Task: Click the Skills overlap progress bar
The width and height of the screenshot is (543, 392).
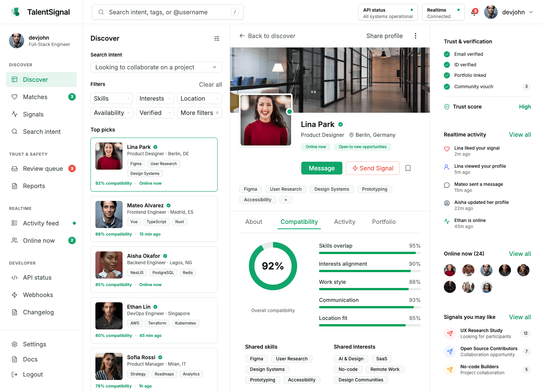Action: tap(370, 253)
